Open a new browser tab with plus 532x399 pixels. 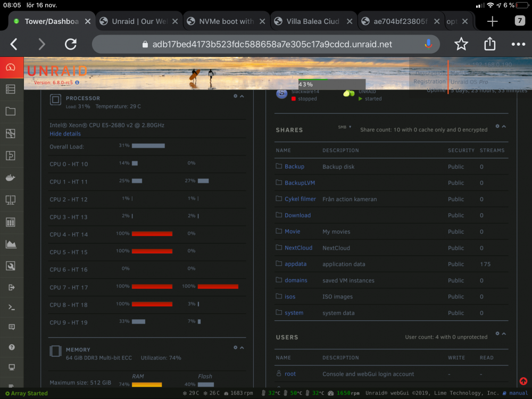pyautogui.click(x=492, y=21)
